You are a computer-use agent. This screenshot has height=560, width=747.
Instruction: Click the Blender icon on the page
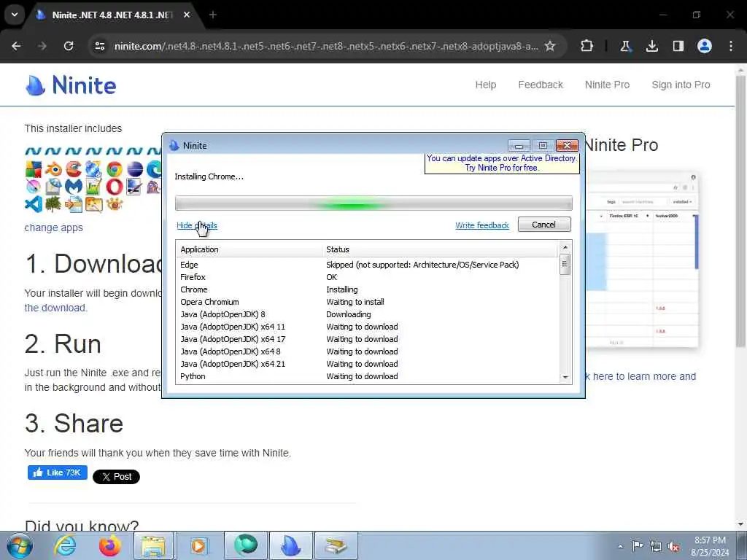54,169
